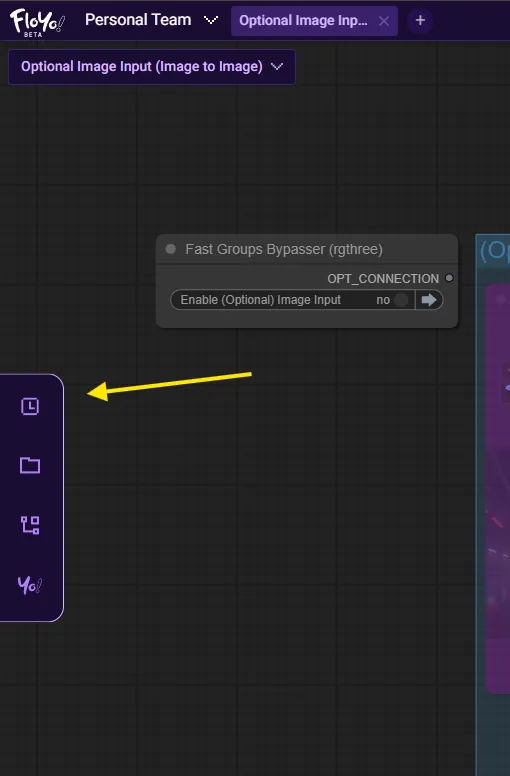
Task: Add a new tab with plus button
Action: (420, 20)
